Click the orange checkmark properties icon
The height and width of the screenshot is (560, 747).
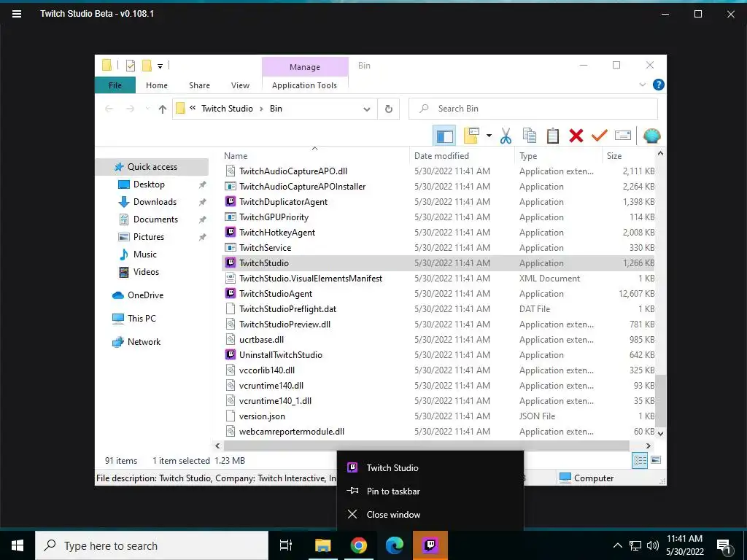coord(600,136)
